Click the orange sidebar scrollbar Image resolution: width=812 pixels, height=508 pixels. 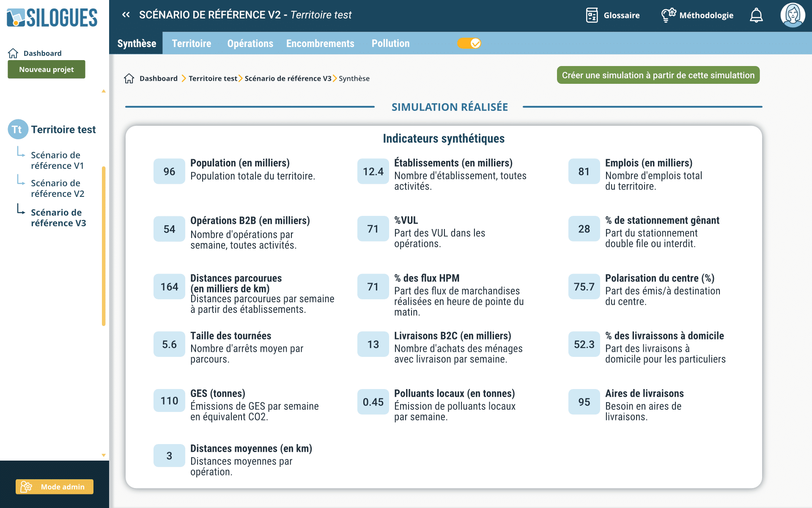point(104,246)
